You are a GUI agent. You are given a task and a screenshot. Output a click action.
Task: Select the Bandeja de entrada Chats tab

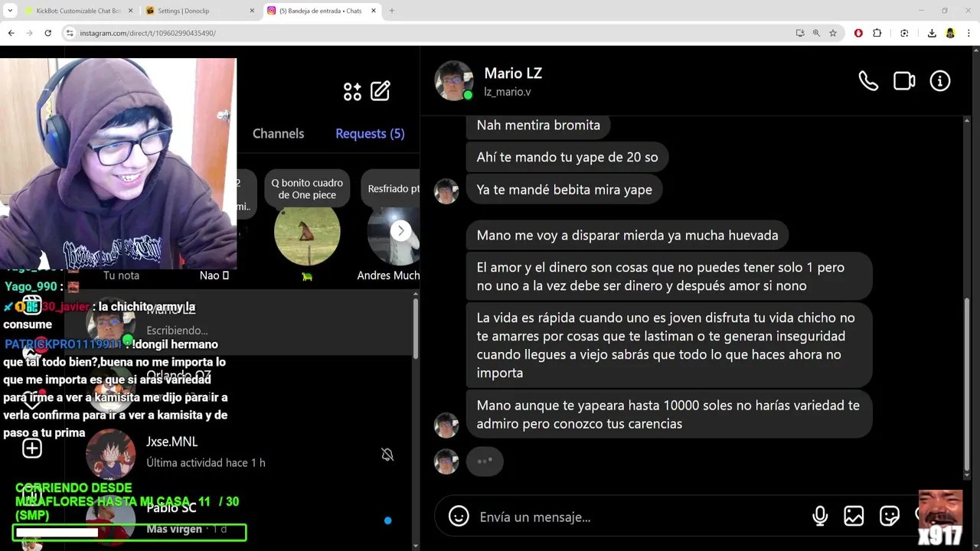click(322, 11)
